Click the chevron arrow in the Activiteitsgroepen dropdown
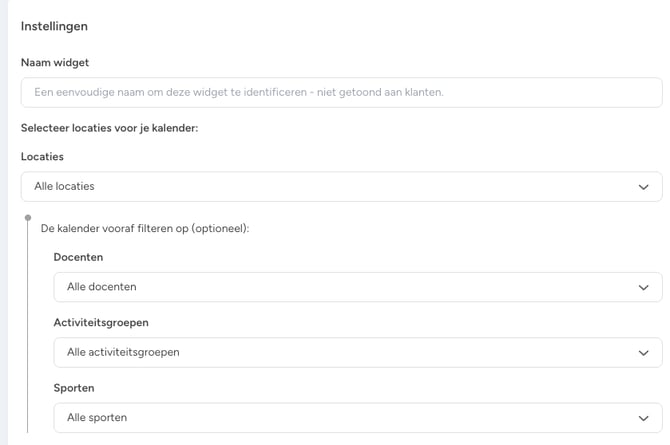Image resolution: width=670 pixels, height=445 pixels. pos(643,352)
